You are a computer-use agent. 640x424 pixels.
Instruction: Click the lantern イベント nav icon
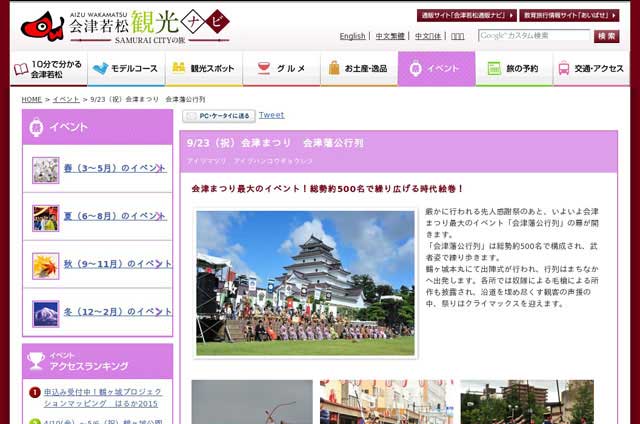point(415,68)
